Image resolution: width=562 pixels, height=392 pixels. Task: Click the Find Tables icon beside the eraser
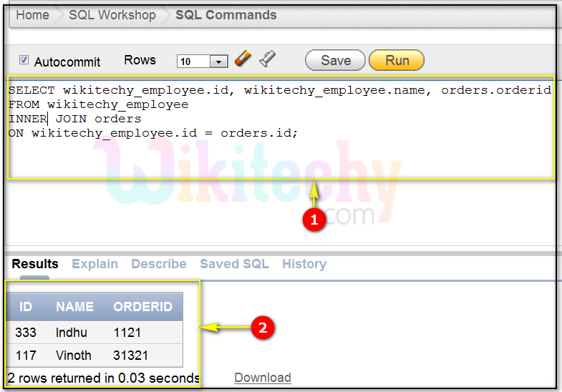coord(268,59)
